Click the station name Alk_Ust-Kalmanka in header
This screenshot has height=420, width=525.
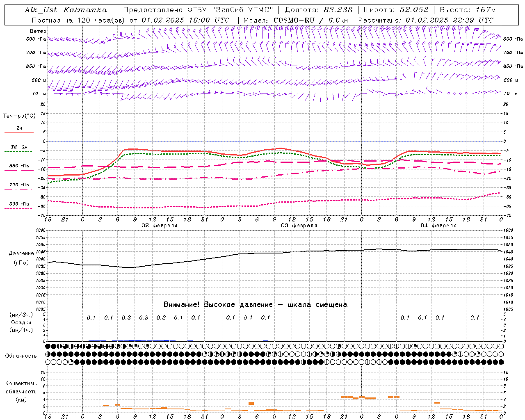65,10
